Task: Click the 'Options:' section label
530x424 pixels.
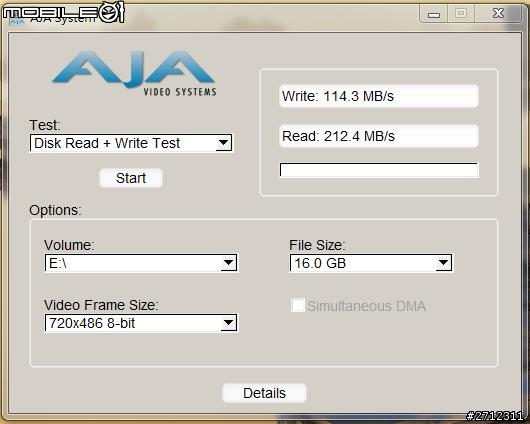Action: [x=55, y=210]
